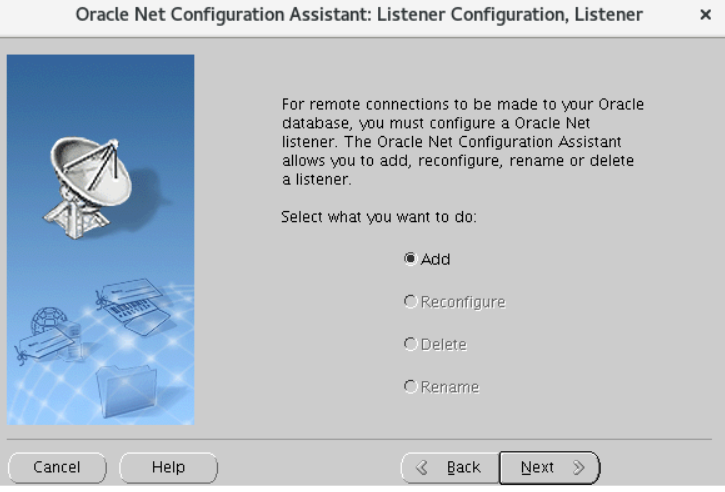
Task: Click the 'Select what you want to do:' text
Action: (379, 217)
